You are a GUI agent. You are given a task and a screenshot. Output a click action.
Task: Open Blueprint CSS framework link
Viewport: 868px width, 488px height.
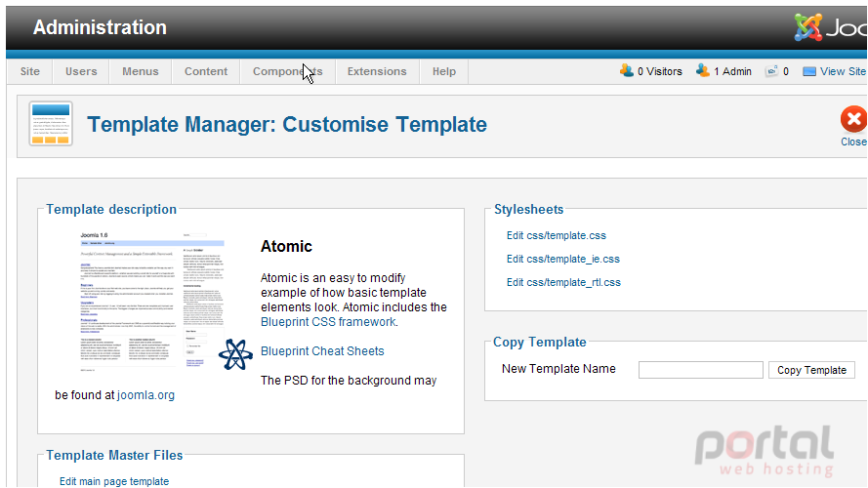(328, 322)
